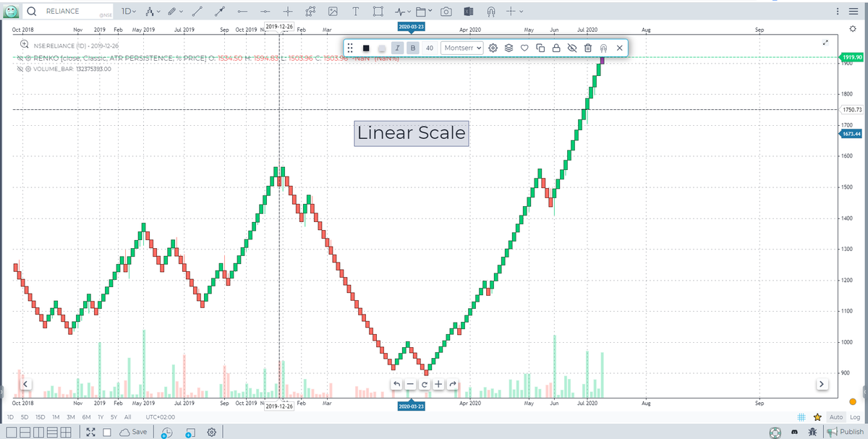Hide the drawing with crossed-eye icon
The width and height of the screenshot is (868, 439).
(571, 48)
